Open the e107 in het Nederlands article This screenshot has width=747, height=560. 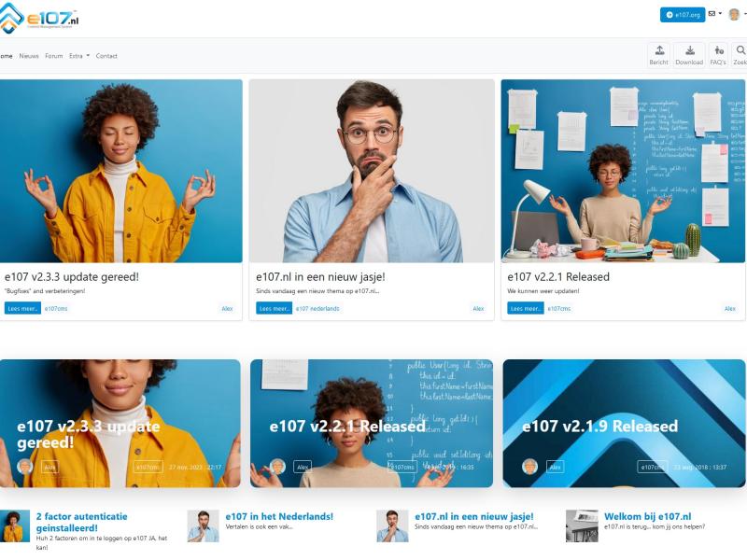tap(279, 516)
